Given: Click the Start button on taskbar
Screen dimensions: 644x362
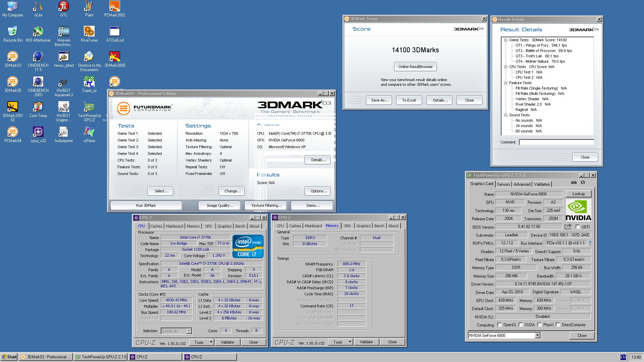Looking at the screenshot, I should coord(9,357).
